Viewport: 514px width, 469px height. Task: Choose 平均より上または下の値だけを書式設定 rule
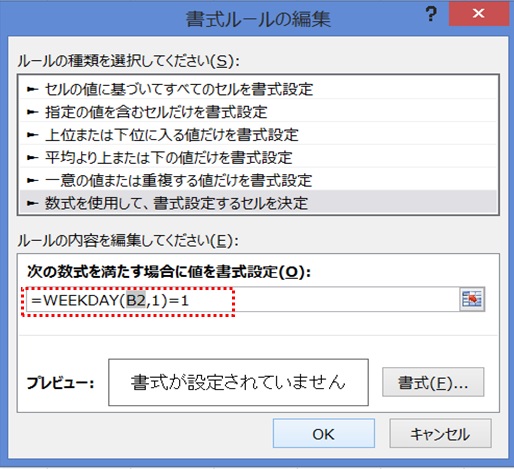point(258,157)
